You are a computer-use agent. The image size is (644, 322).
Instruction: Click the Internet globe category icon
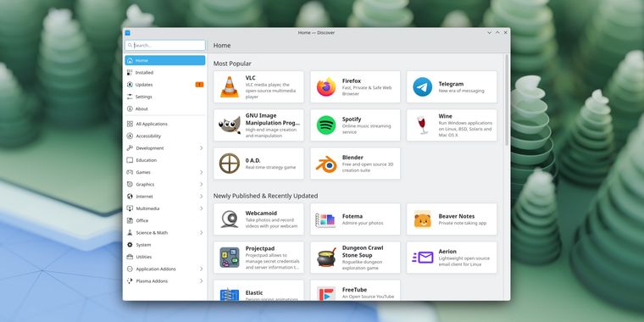[x=130, y=197]
